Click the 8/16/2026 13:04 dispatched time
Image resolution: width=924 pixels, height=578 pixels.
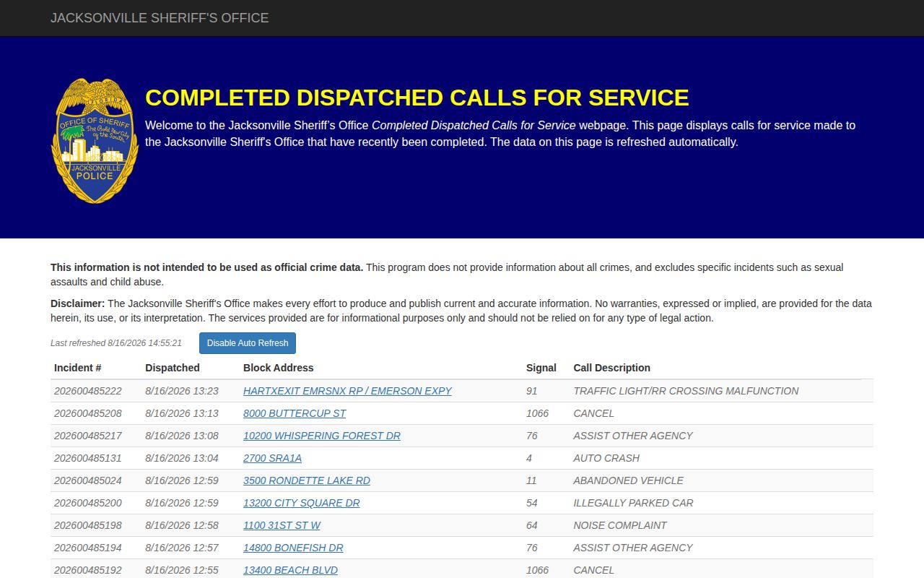pos(182,458)
